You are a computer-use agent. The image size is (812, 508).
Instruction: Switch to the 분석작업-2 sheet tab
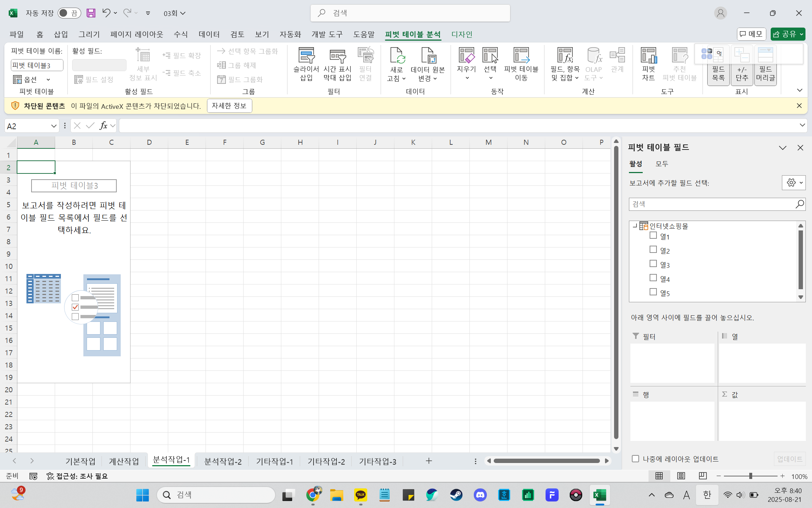[223, 461]
